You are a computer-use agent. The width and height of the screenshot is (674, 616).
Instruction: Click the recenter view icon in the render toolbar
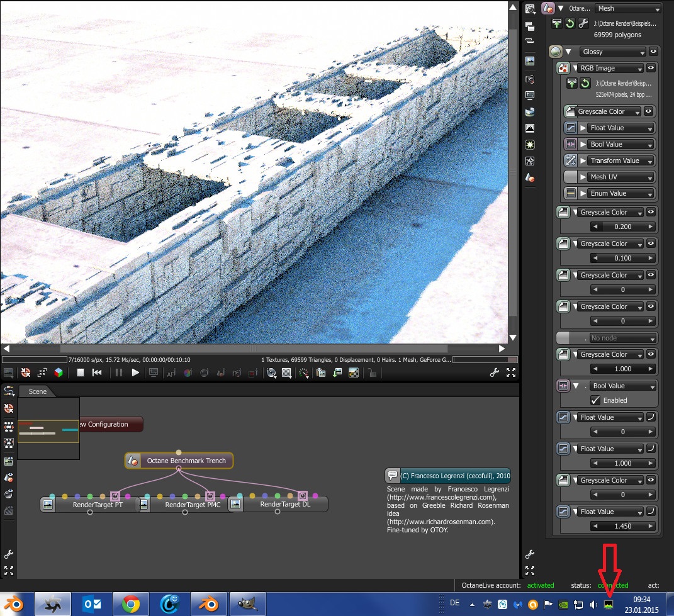[42, 372]
